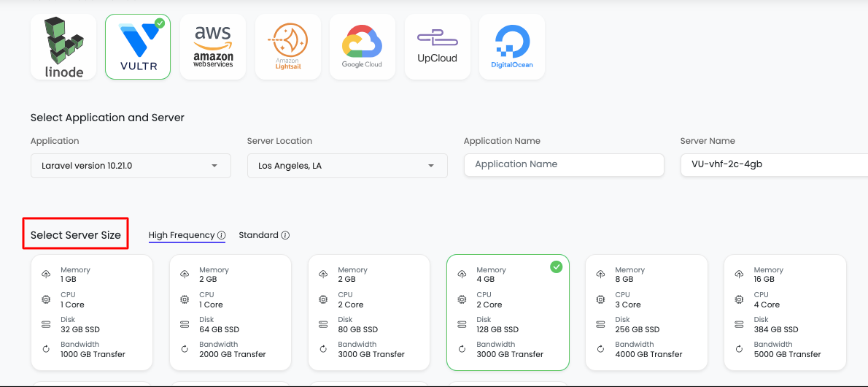Click the memory icon in the 1 GB card
The width and height of the screenshot is (868, 387).
tap(45, 274)
